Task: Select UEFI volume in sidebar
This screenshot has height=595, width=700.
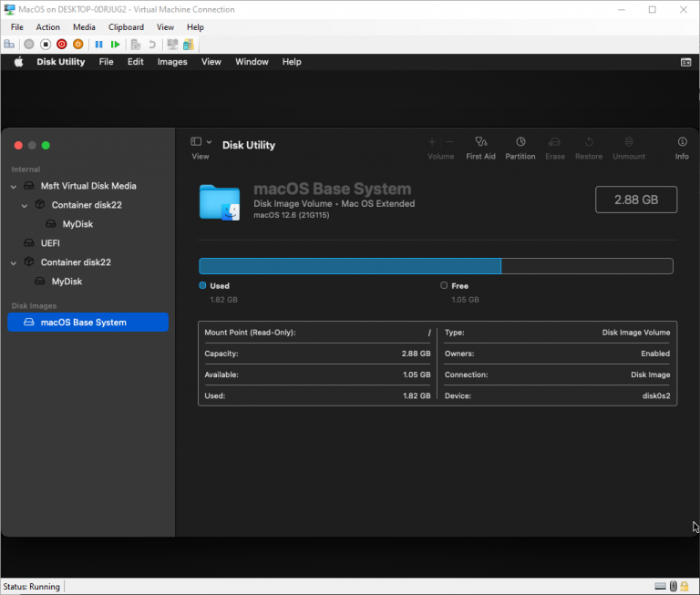Action: coord(51,243)
